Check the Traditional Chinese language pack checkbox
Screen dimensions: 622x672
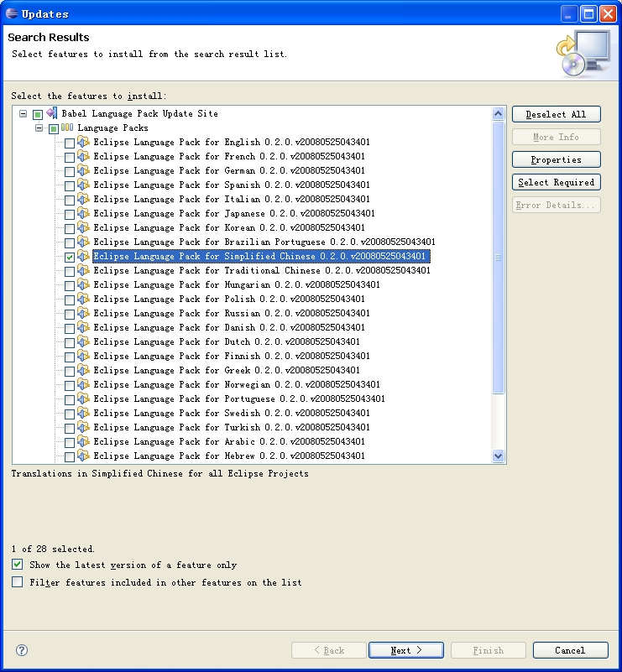click(70, 272)
